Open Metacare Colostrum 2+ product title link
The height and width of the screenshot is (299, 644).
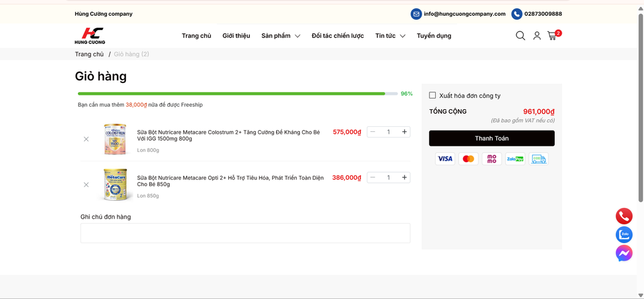tap(228, 135)
